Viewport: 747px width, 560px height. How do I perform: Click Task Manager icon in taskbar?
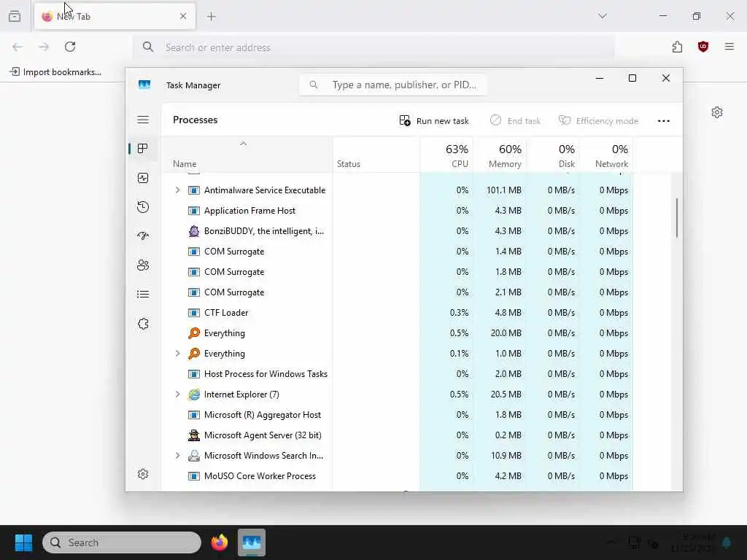(x=252, y=542)
